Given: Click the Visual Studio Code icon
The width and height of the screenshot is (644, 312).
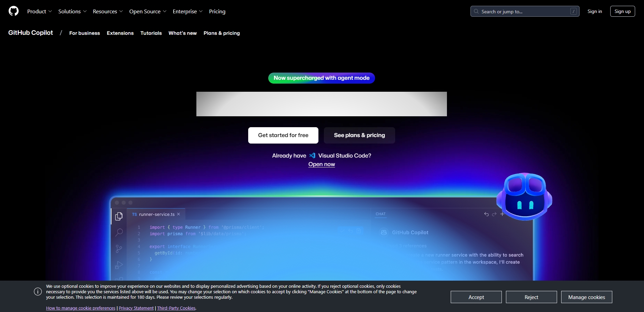Looking at the screenshot, I should (x=312, y=155).
